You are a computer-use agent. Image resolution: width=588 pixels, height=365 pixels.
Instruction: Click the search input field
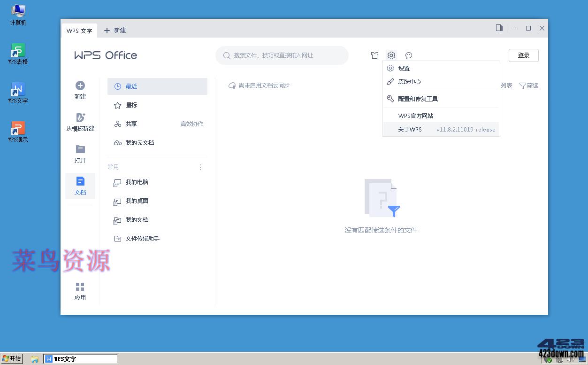[x=282, y=55]
